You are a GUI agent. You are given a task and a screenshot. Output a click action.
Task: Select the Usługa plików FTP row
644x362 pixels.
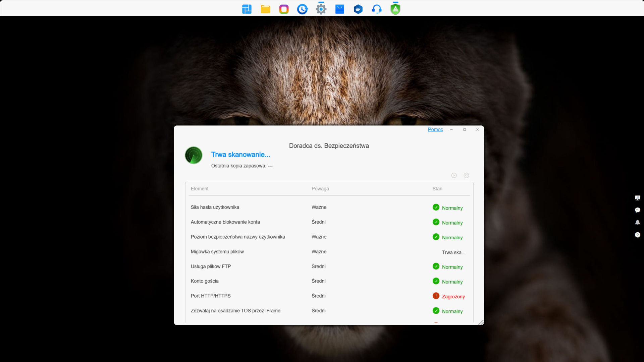[x=329, y=266]
